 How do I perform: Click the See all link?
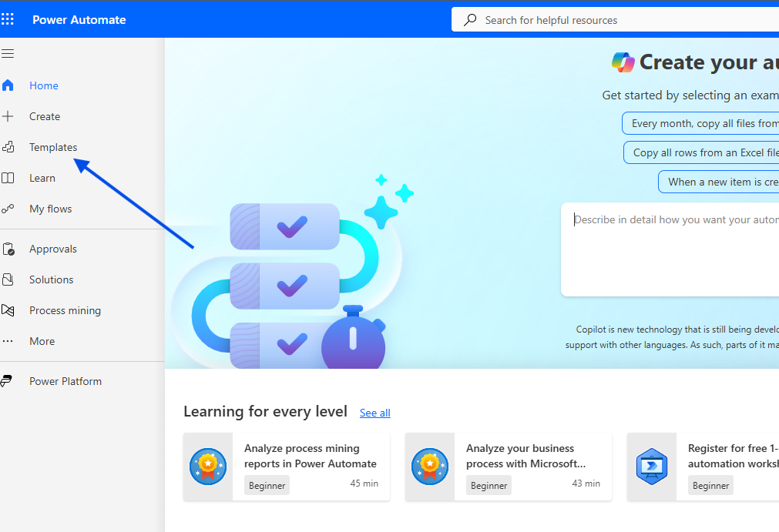374,413
